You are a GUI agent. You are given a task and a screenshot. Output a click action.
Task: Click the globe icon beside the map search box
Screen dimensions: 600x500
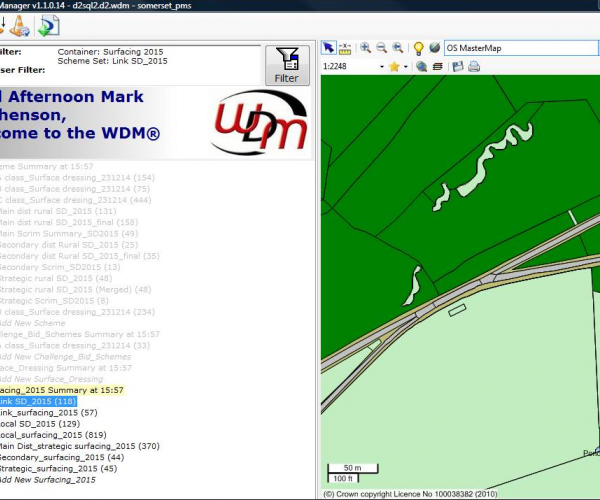click(435, 48)
